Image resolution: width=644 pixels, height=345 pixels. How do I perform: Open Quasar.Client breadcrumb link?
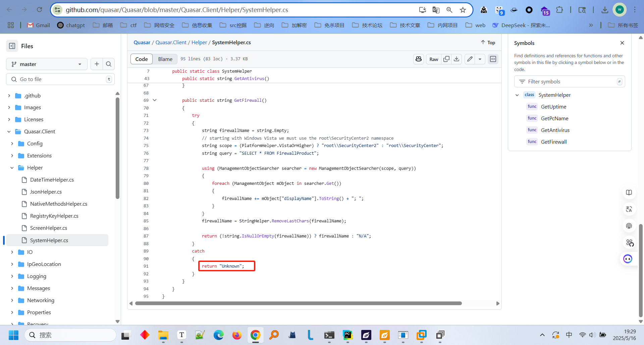click(x=171, y=43)
